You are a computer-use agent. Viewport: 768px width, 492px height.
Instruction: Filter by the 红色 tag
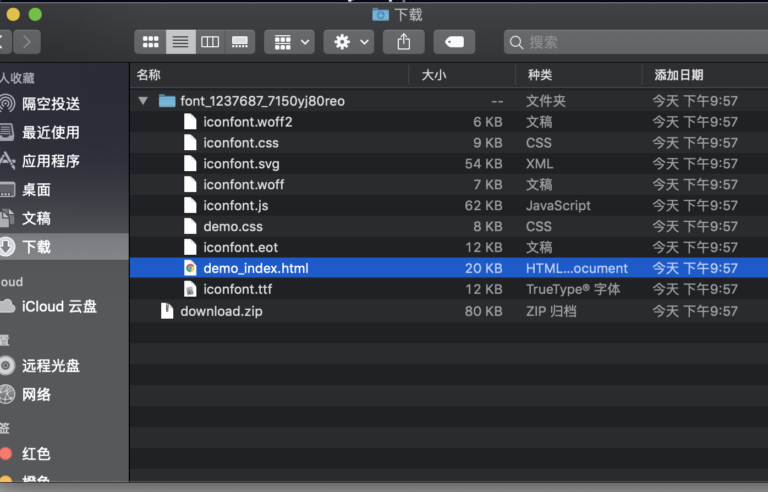coord(36,454)
